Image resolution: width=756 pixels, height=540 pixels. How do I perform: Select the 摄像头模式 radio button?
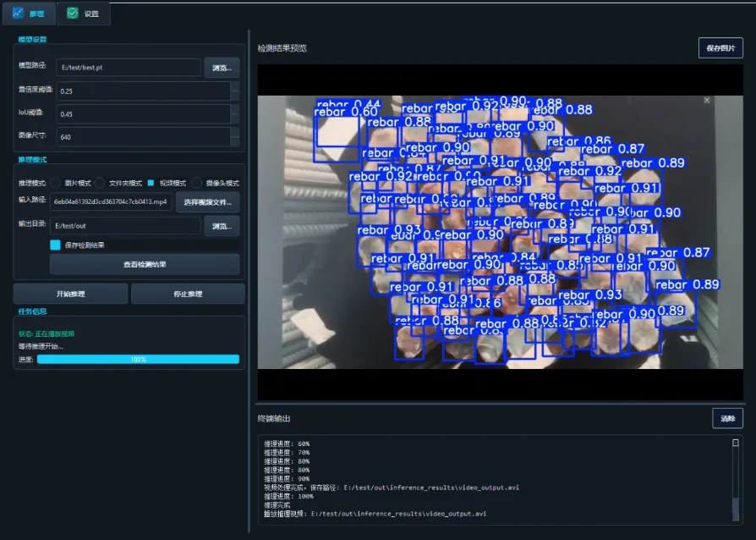point(198,180)
